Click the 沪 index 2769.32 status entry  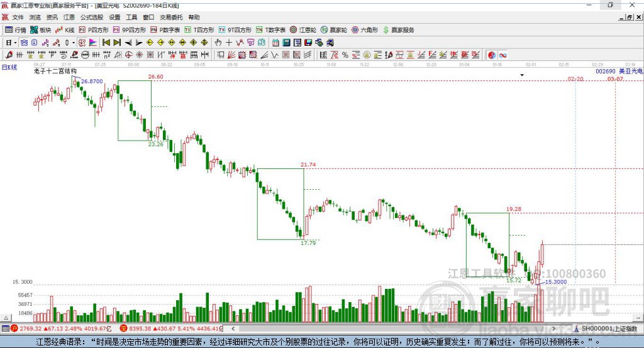tap(61, 329)
